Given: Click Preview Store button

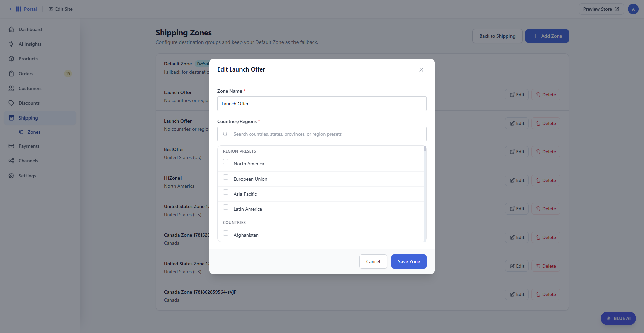Looking at the screenshot, I should click(x=601, y=9).
